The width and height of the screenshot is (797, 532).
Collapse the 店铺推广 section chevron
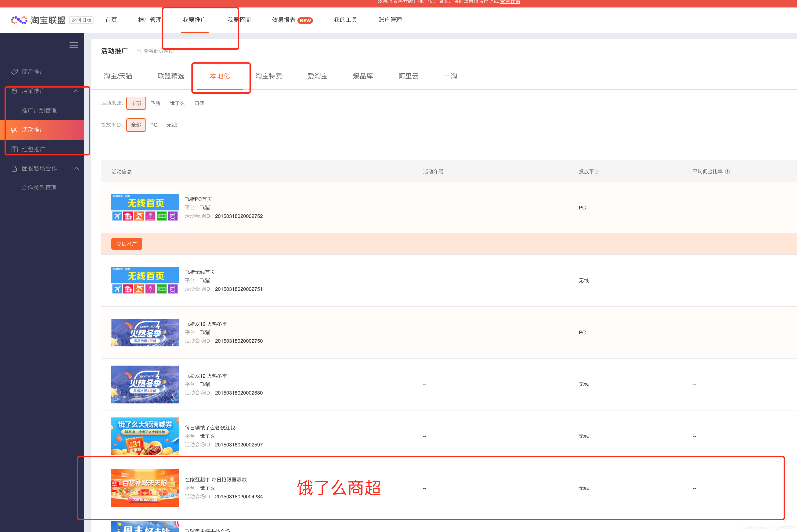[76, 91]
